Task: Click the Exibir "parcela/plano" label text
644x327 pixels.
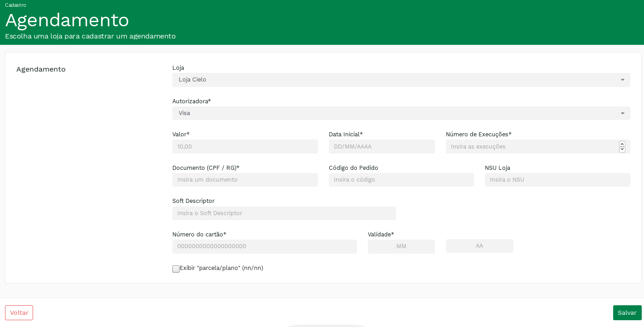Action: pos(221,268)
